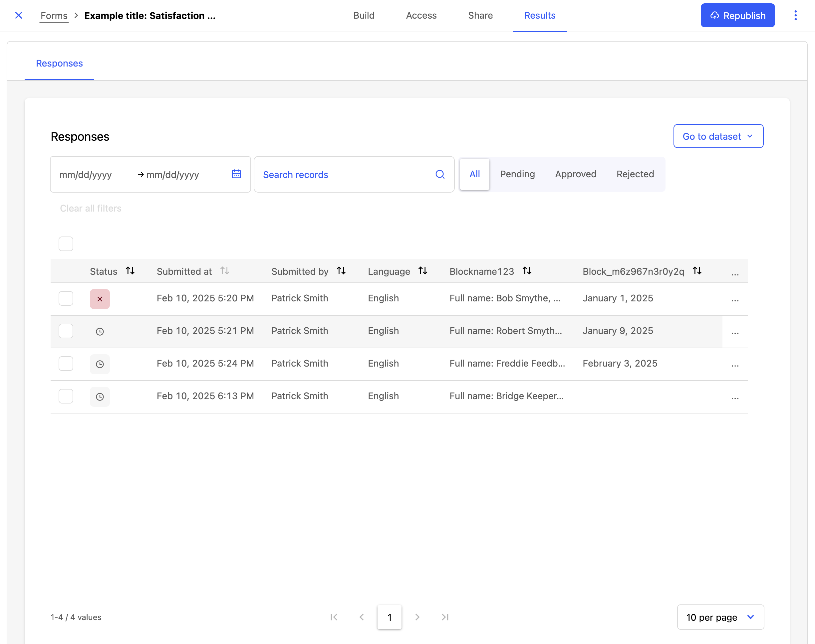Viewport: 815px width, 644px height.
Task: Select the Feb 10, 2025 5:21 PM row checkbox
Action: (x=66, y=331)
